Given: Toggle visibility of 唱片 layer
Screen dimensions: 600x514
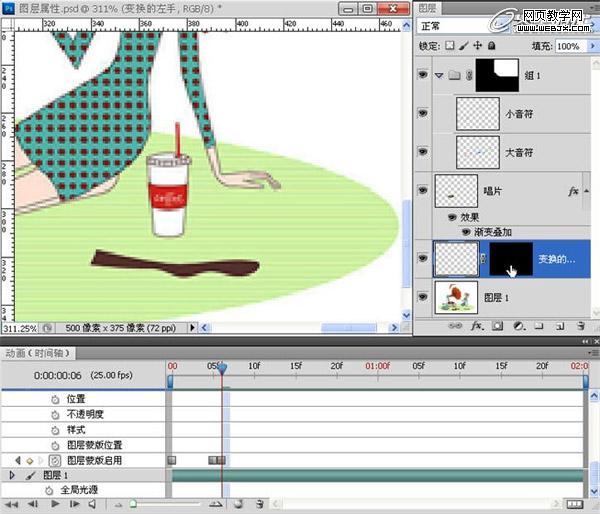Looking at the screenshot, I should click(423, 190).
